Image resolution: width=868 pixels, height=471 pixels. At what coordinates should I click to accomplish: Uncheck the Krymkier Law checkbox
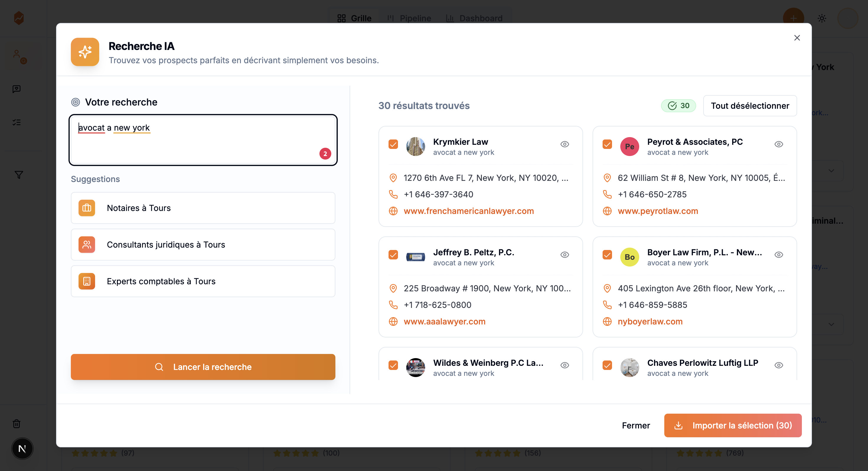coord(393,144)
